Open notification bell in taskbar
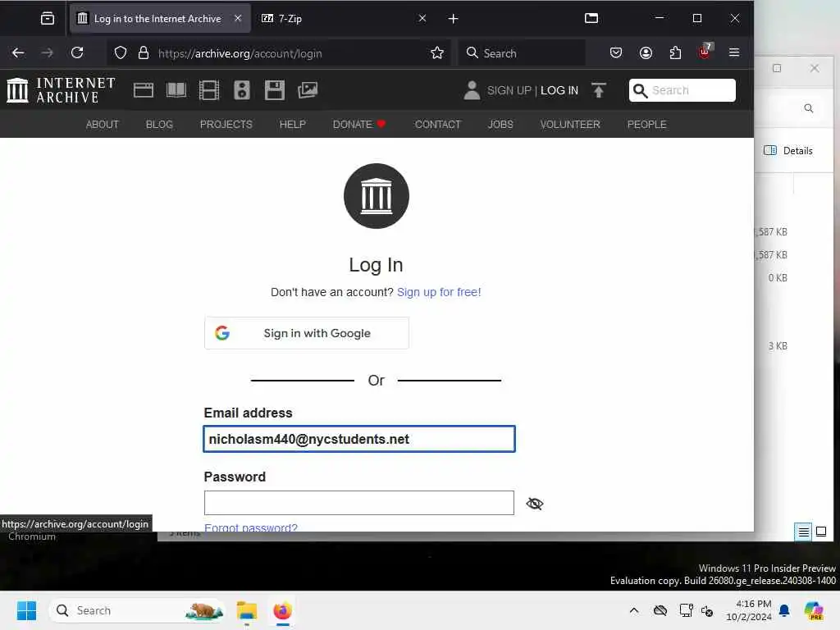Screen dimensions: 840x630 pyautogui.click(x=784, y=610)
